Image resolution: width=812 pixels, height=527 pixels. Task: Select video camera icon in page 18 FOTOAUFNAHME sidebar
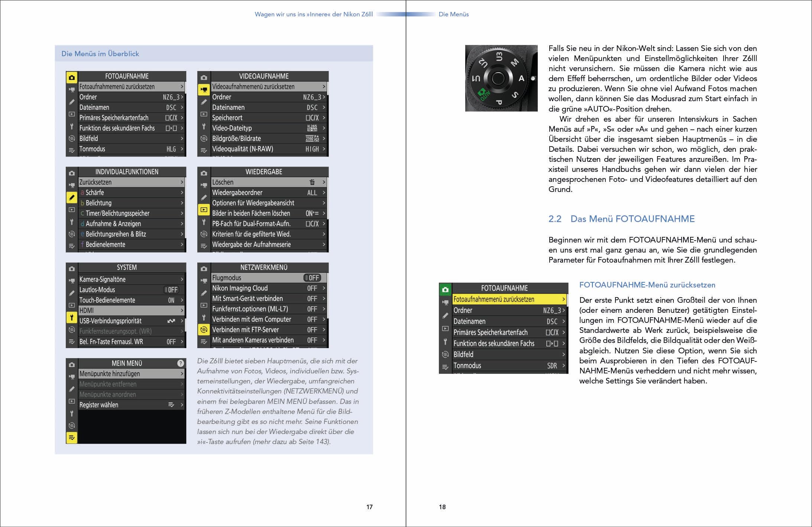[x=445, y=302]
